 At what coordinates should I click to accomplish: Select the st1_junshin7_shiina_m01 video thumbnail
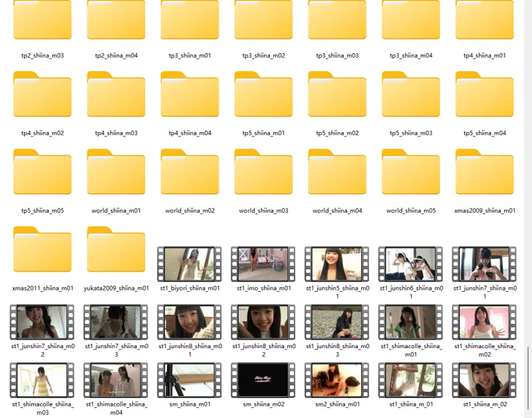[484, 264]
